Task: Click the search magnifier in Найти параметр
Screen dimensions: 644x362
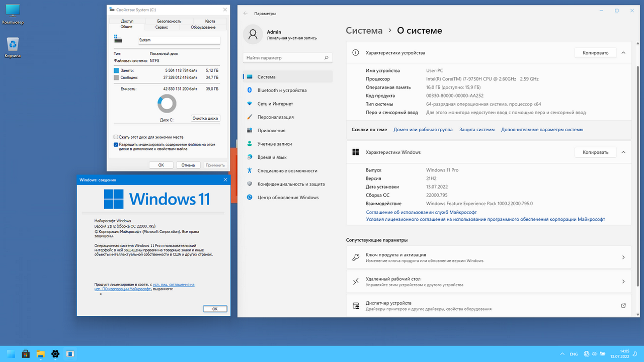Action: click(x=326, y=58)
